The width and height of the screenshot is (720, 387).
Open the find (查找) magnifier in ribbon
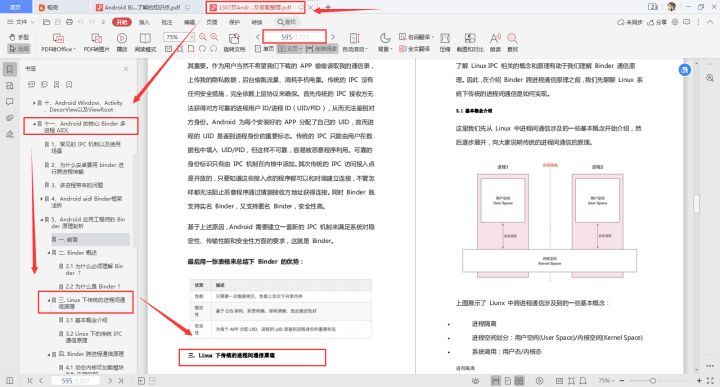(x=512, y=42)
